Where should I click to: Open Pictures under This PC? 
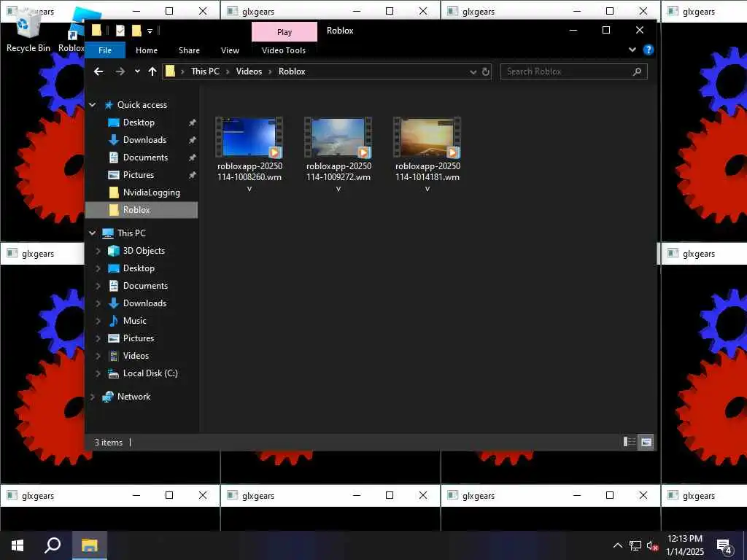139,338
